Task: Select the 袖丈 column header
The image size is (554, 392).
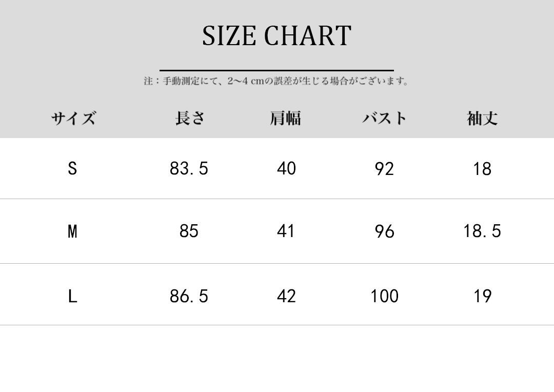Action: pos(482,118)
